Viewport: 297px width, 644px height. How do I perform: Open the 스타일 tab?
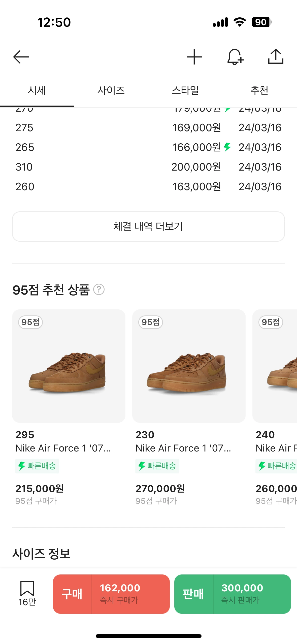coord(185,90)
